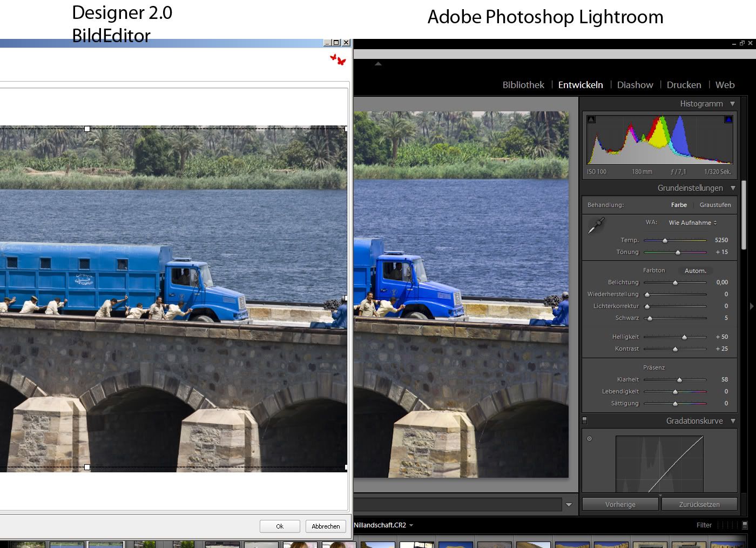Click the Lightroom develop preview photo
756x548 pixels.
(x=461, y=295)
